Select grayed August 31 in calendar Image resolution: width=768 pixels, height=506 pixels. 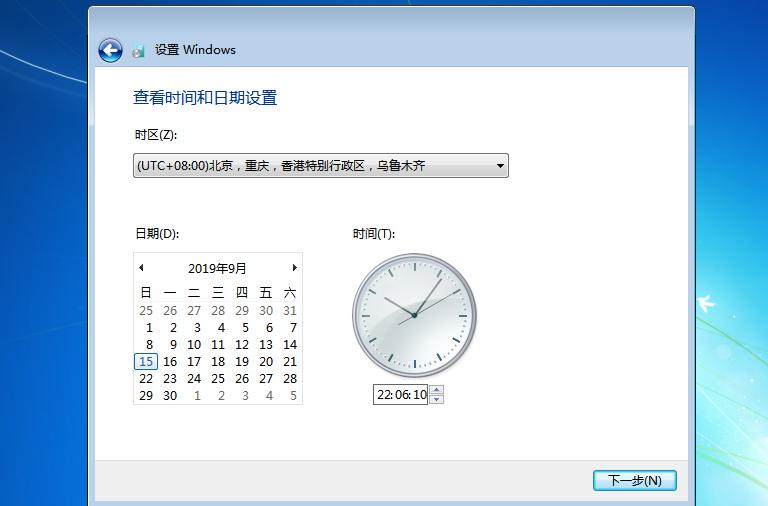[x=290, y=311]
